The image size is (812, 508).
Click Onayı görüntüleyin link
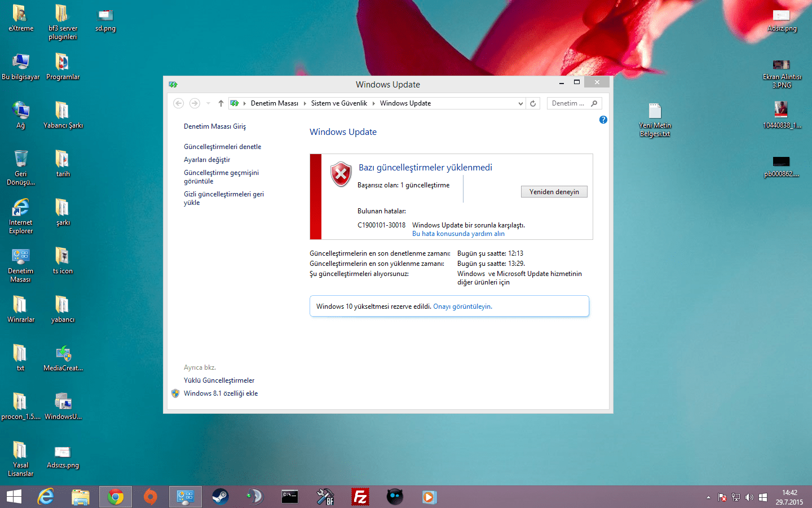pos(462,306)
